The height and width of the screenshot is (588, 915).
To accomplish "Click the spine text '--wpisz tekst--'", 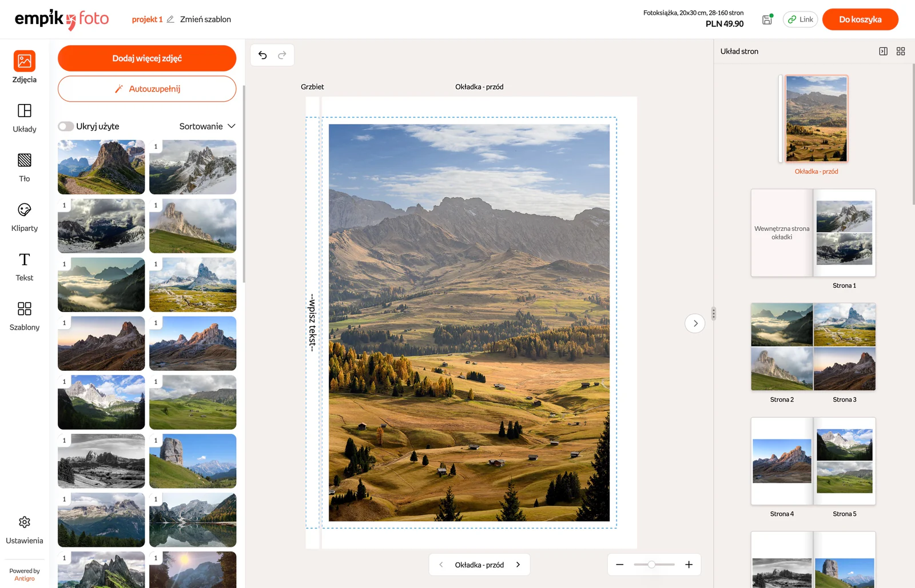I will [312, 323].
